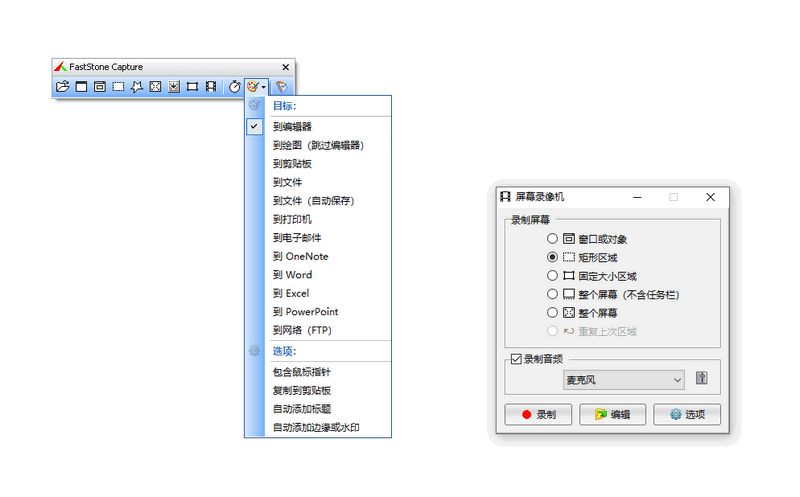Choose the 固定大小区域 recording option
This screenshot has width=800, height=497.
coord(553,276)
